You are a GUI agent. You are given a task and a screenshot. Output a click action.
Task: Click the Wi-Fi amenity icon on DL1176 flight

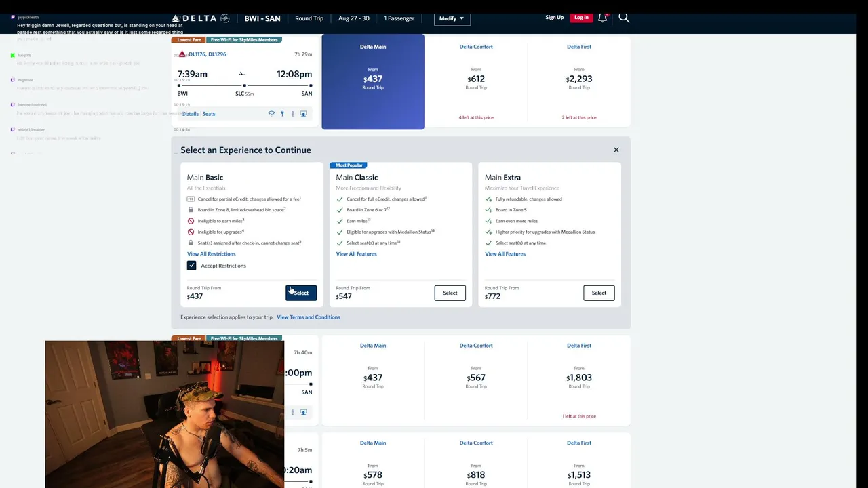pyautogui.click(x=271, y=114)
